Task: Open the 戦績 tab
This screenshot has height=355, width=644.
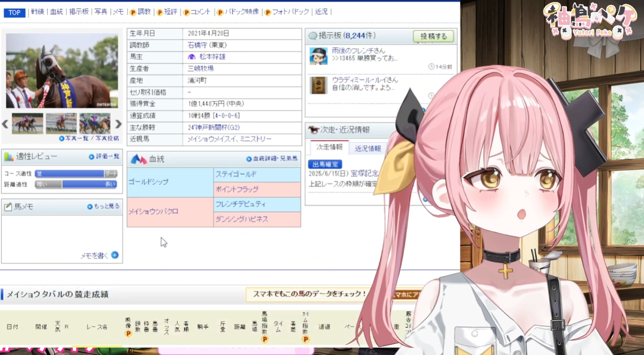Action: (37, 12)
